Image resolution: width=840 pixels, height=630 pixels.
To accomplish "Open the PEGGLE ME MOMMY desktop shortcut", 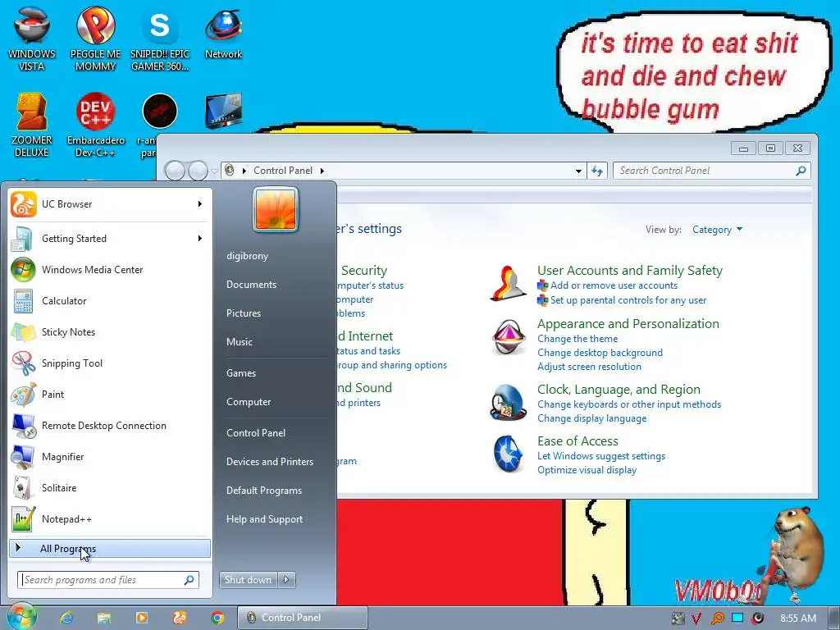I will [95, 39].
